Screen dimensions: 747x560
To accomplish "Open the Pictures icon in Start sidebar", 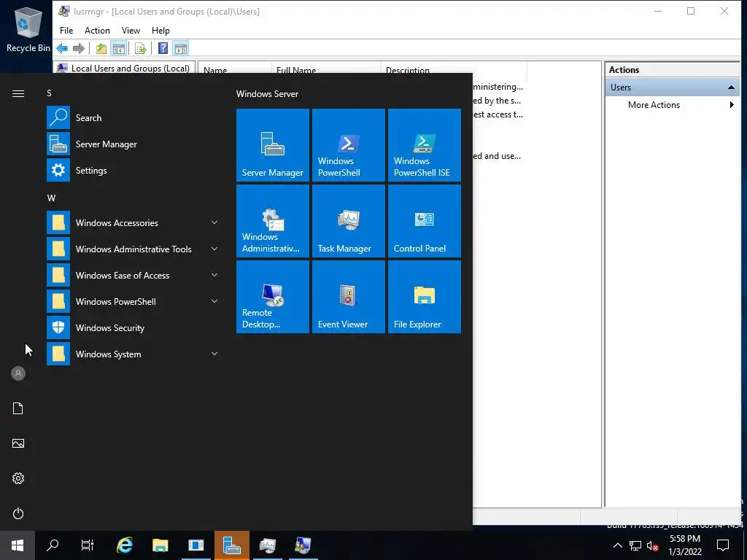I will click(18, 443).
